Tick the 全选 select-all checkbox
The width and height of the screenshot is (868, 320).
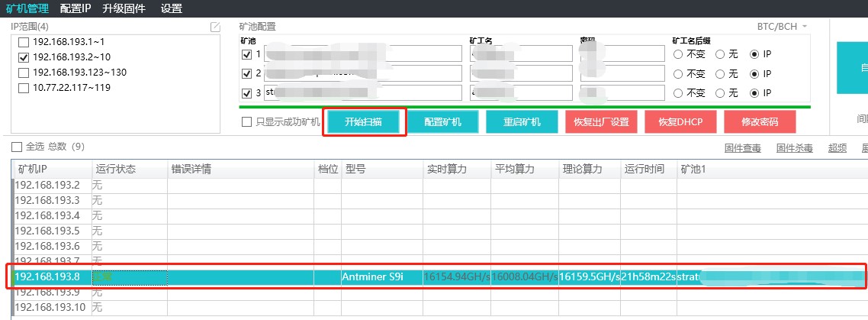pos(17,147)
